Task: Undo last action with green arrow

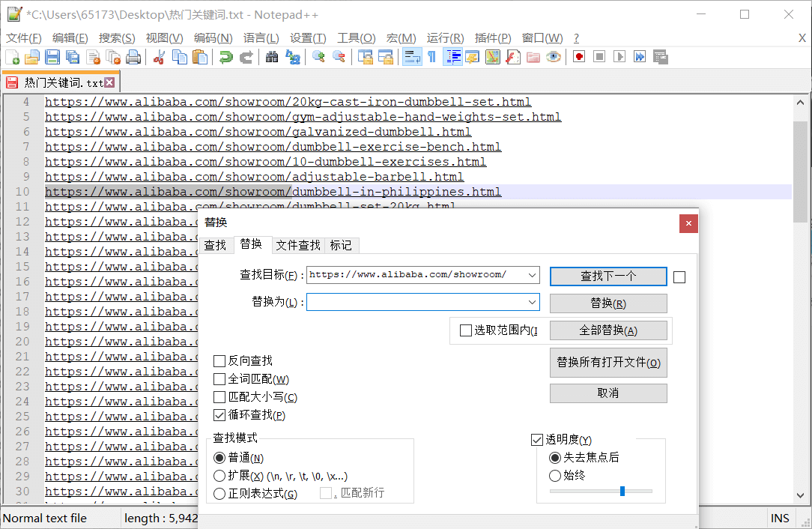Action: point(225,57)
